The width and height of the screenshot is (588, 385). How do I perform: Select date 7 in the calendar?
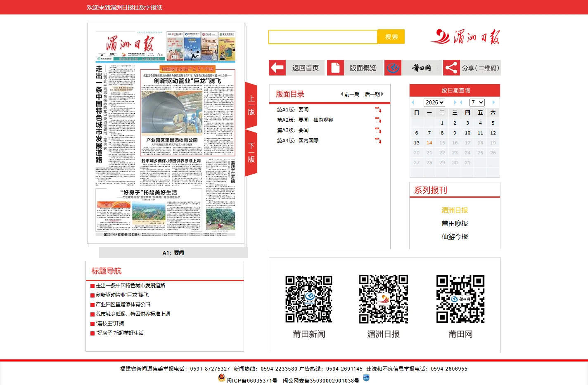(x=429, y=133)
